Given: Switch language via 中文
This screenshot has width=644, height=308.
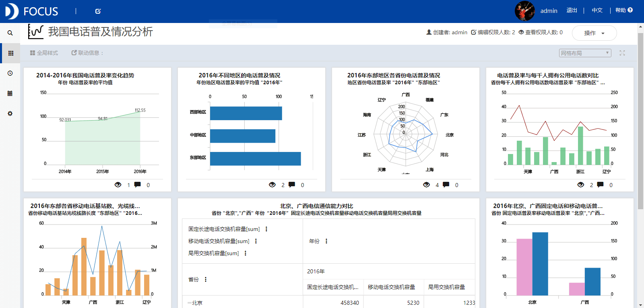Looking at the screenshot, I should pyautogui.click(x=597, y=10).
